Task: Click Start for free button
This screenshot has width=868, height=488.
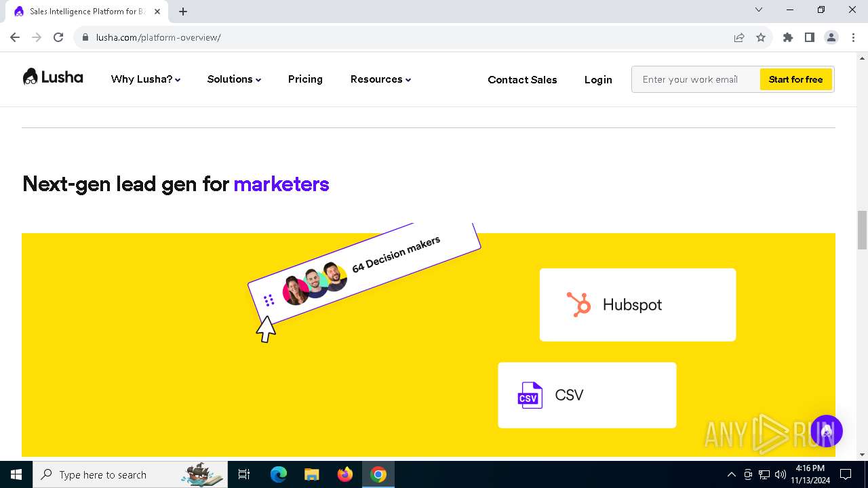Action: pos(795,79)
